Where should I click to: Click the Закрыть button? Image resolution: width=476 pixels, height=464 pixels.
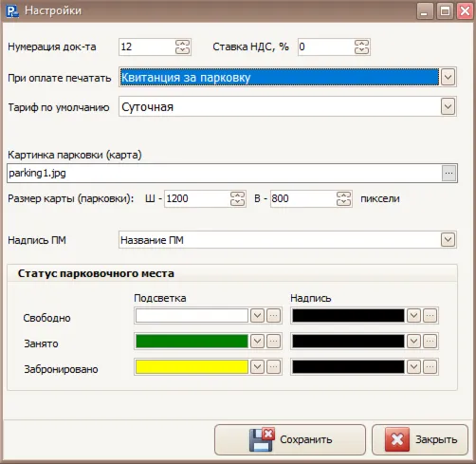[x=420, y=439]
